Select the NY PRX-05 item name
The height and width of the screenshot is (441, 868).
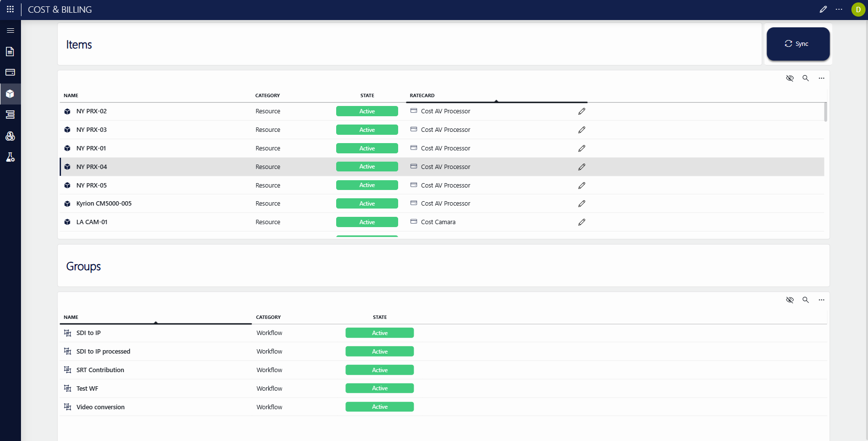(x=91, y=186)
